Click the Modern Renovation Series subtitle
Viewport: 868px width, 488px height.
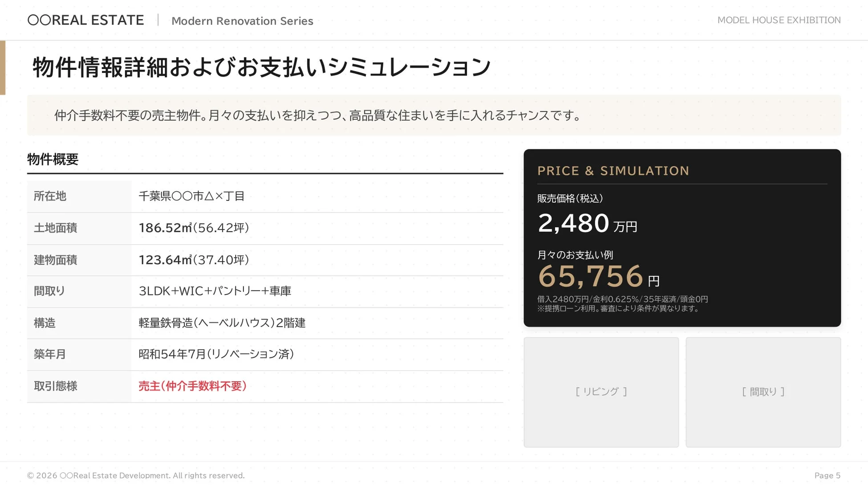tap(242, 21)
